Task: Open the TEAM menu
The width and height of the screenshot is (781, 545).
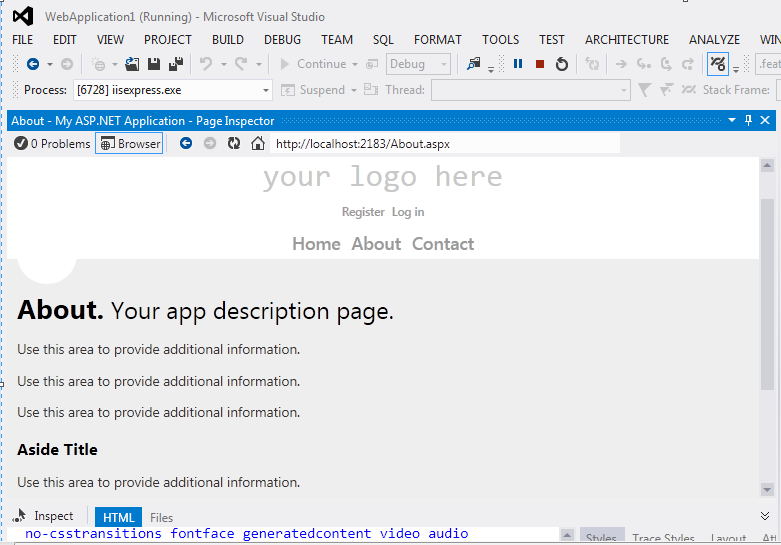Action: pos(337,40)
